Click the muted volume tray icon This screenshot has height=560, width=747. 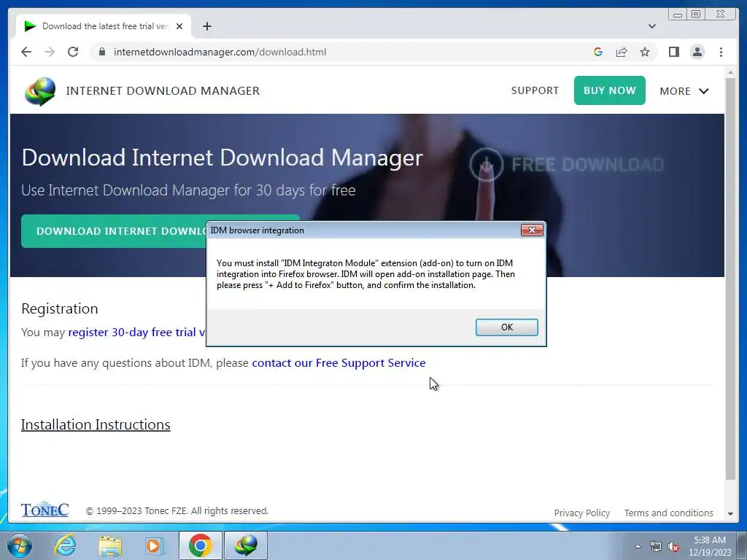pyautogui.click(x=673, y=546)
